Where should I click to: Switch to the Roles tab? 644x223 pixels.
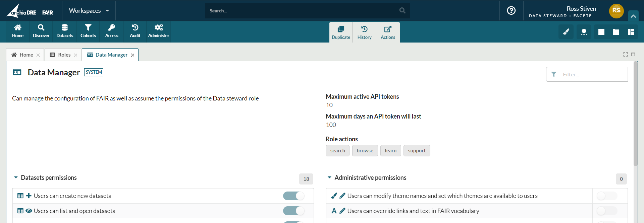click(x=60, y=55)
